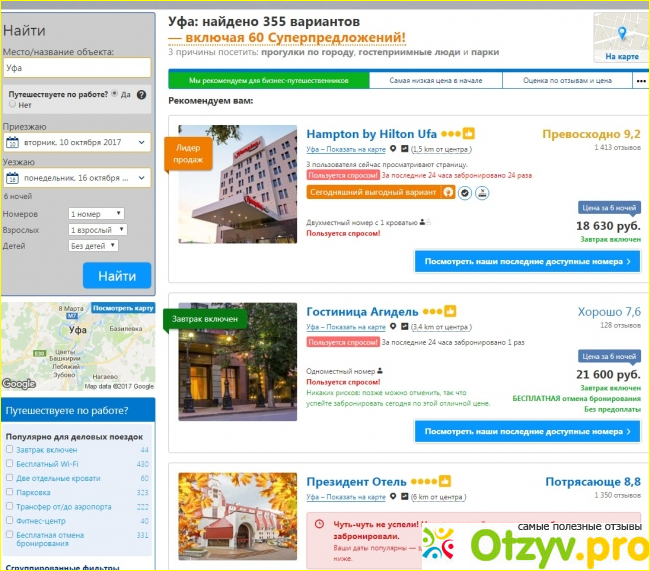The image size is (650, 571).
Task: Click the person icon next to Одноместный номер
Action: click(x=380, y=371)
